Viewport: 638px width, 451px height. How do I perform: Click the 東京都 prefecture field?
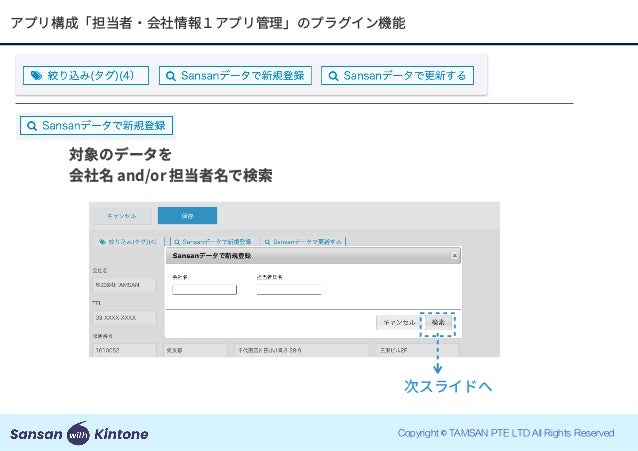point(195,350)
